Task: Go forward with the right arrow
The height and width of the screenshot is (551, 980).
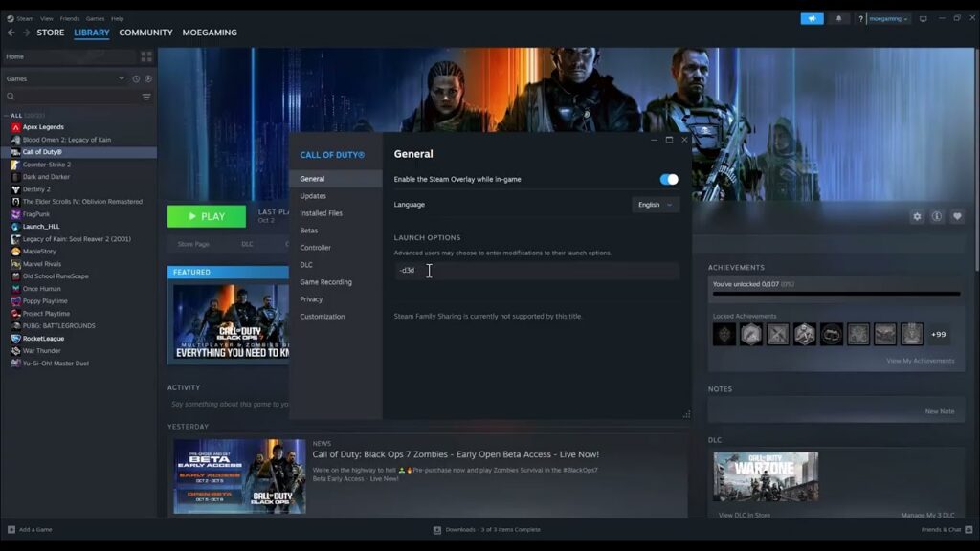Action: tap(26, 33)
